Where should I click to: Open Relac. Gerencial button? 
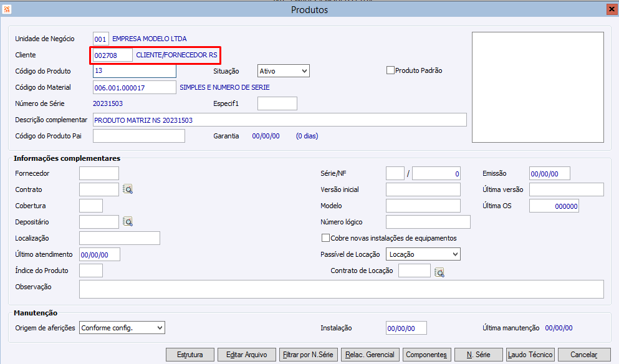click(x=370, y=355)
